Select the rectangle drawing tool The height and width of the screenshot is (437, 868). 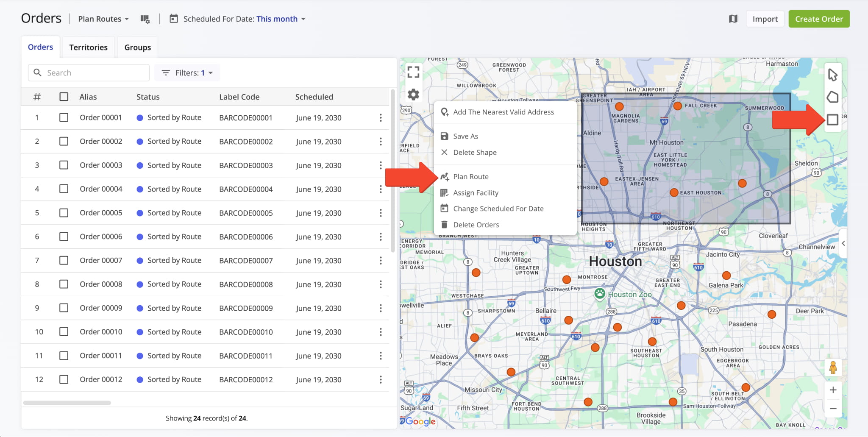832,120
